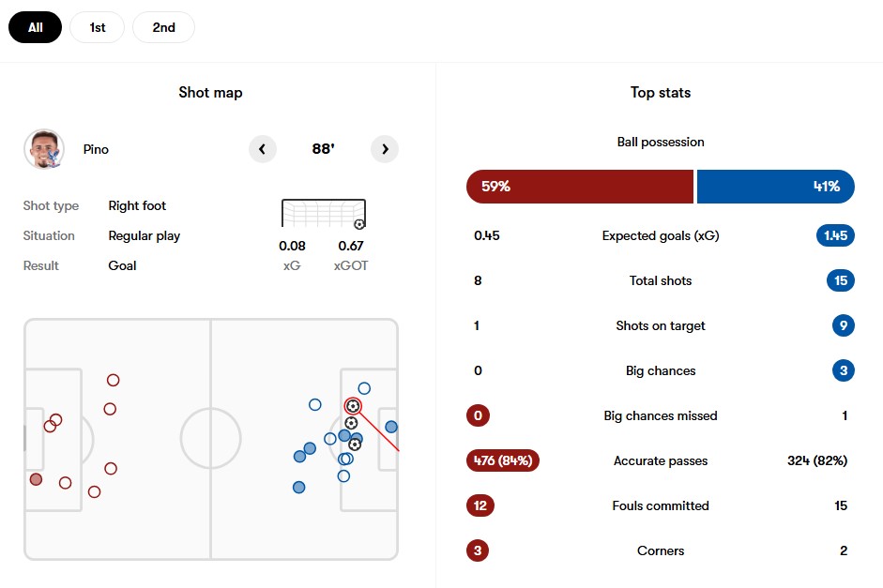Select the blue shot marker on right goal line
This screenshot has height=588, width=883.
(391, 427)
